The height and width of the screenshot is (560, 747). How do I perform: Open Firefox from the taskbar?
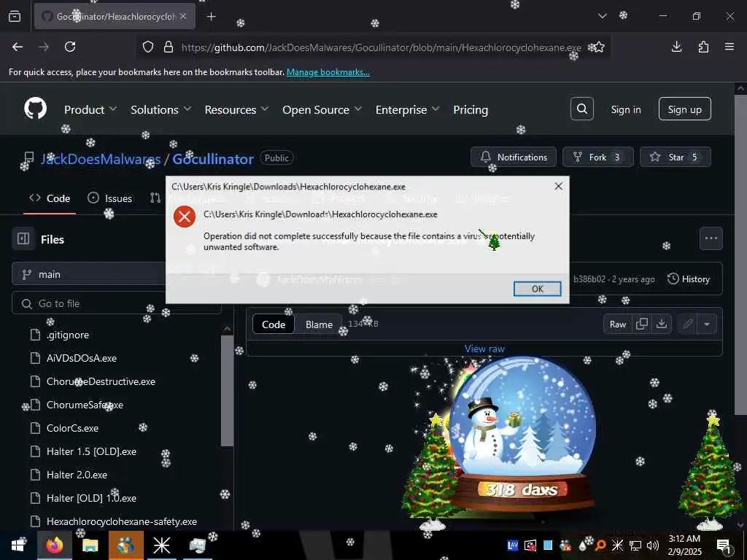(x=54, y=545)
